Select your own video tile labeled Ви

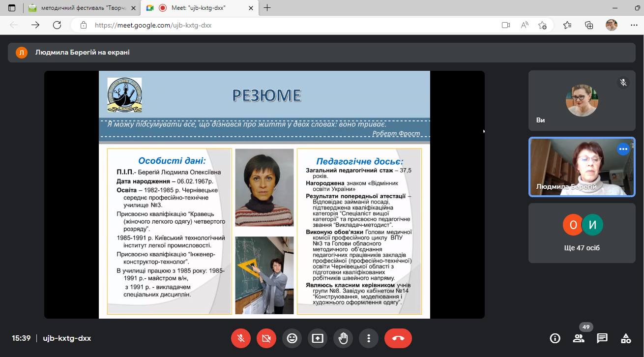pyautogui.click(x=581, y=100)
